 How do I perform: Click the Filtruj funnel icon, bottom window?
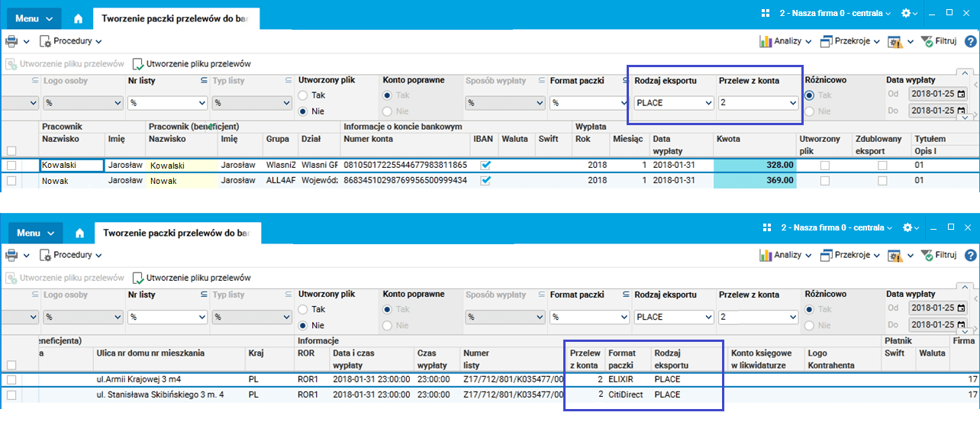(x=927, y=255)
